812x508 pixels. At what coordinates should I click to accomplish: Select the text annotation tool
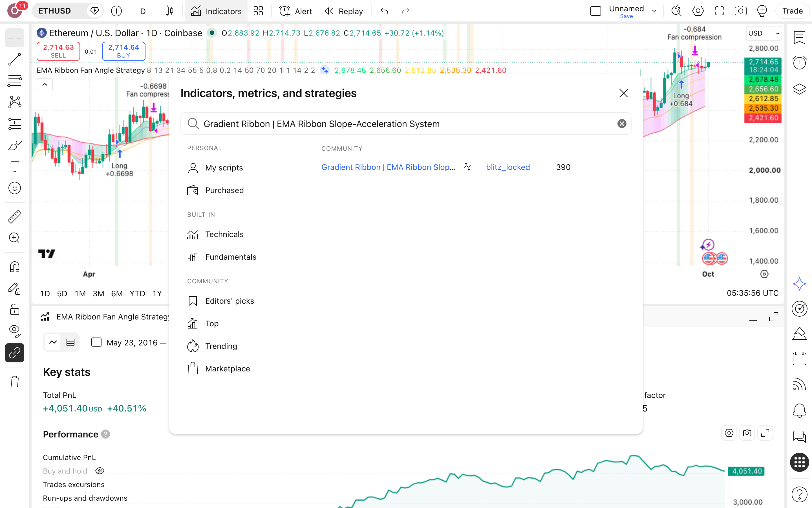pyautogui.click(x=14, y=167)
